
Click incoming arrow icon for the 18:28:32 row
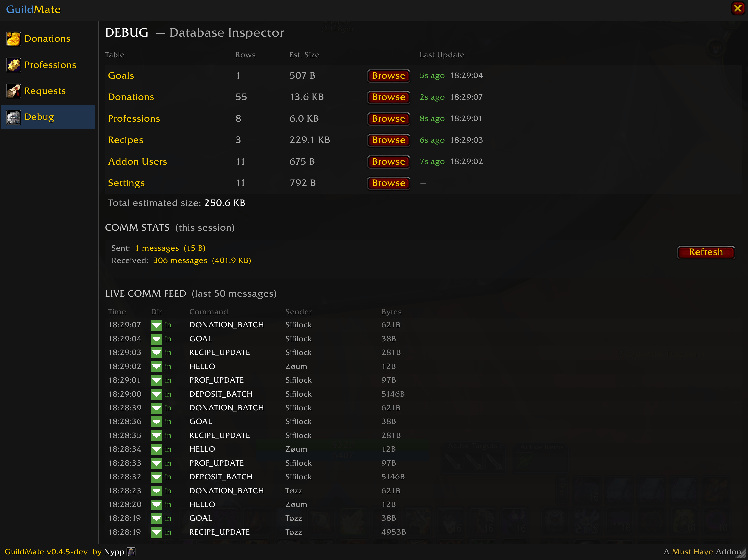click(x=156, y=477)
